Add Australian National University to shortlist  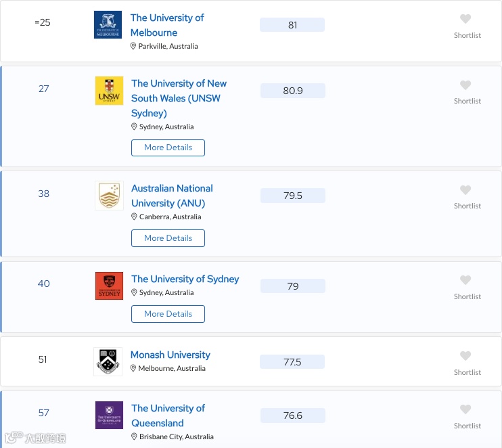[x=465, y=190]
